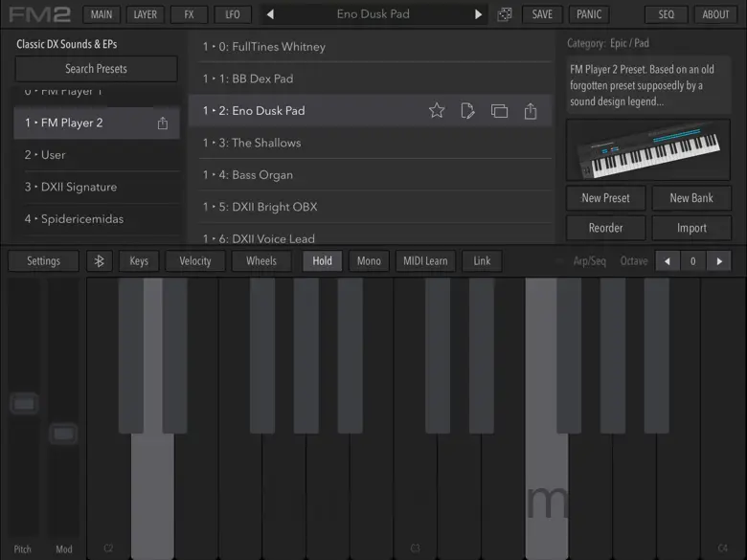Screen dimensions: 747x560
Task: Click the Pitch wheel handle
Action: pos(24,404)
